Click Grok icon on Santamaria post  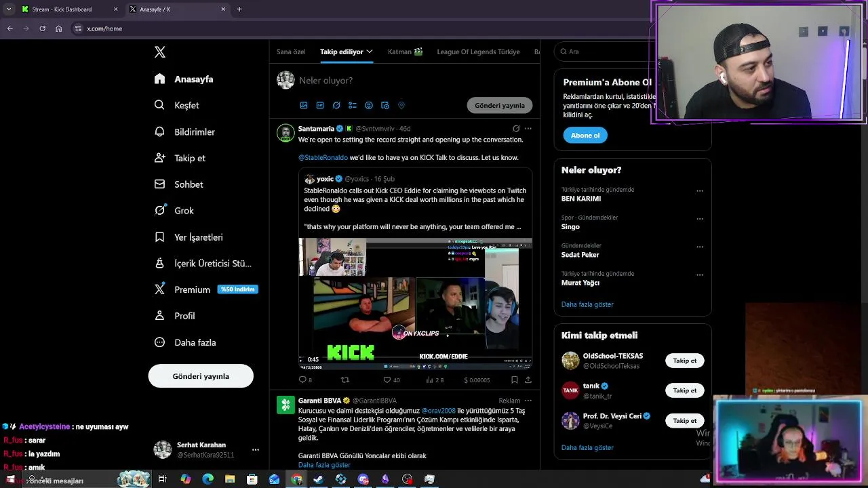tap(516, 129)
